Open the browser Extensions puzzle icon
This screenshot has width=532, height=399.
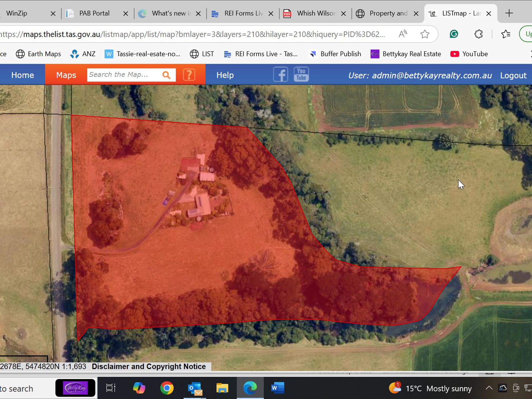[479, 34]
